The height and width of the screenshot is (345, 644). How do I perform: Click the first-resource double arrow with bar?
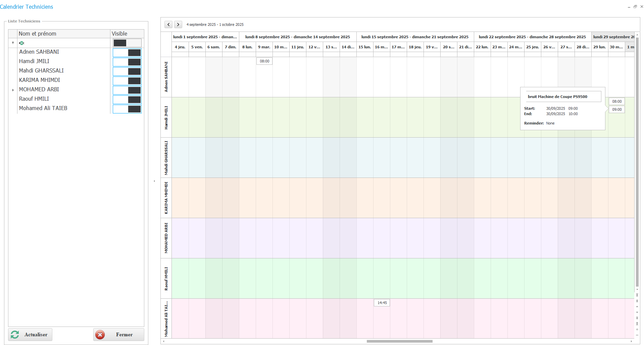pyautogui.click(x=637, y=295)
